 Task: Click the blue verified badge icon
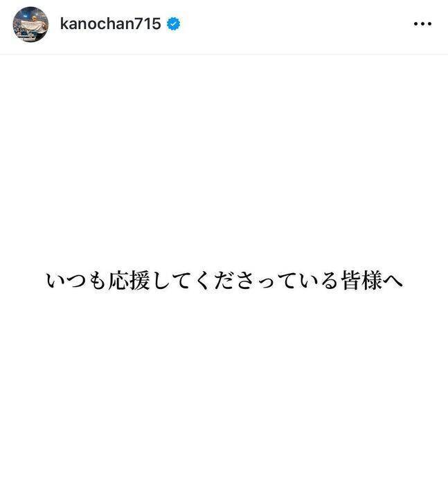[x=174, y=24]
